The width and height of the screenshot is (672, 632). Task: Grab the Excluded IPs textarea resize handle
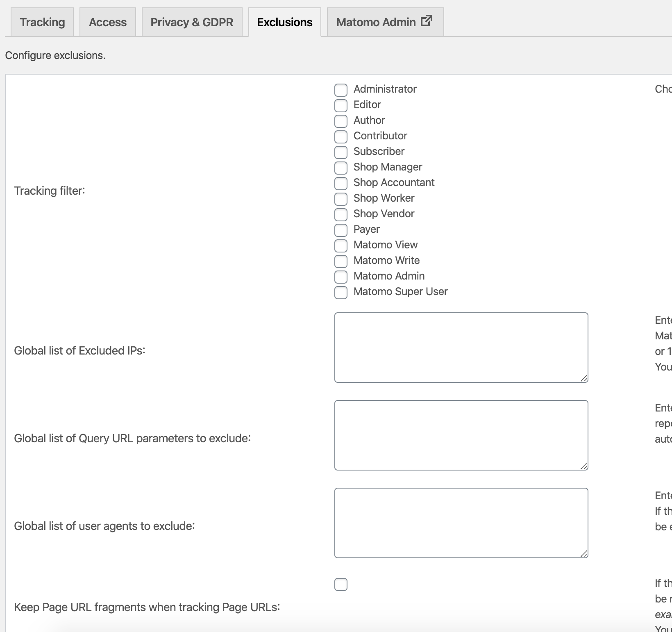point(584,378)
